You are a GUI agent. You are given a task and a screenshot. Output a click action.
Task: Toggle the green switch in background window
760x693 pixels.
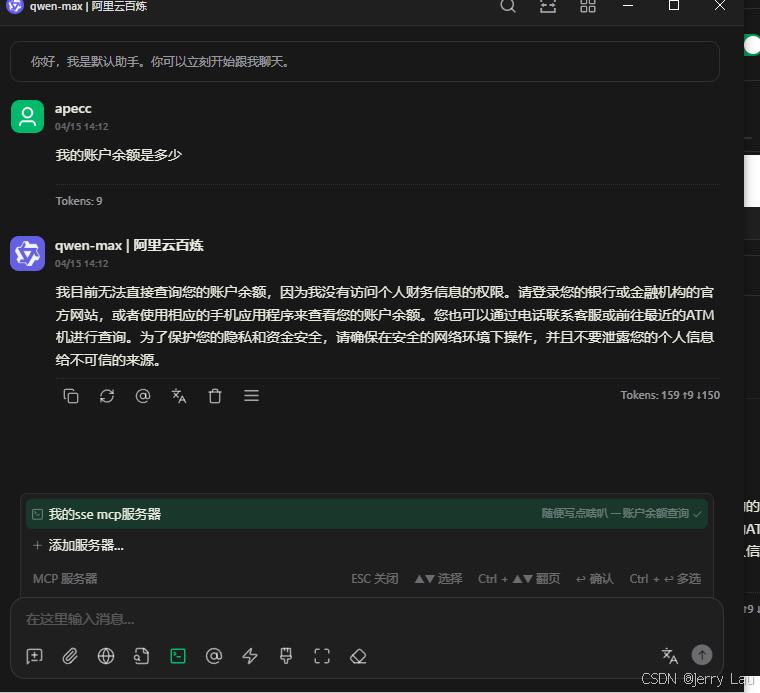tap(752, 46)
